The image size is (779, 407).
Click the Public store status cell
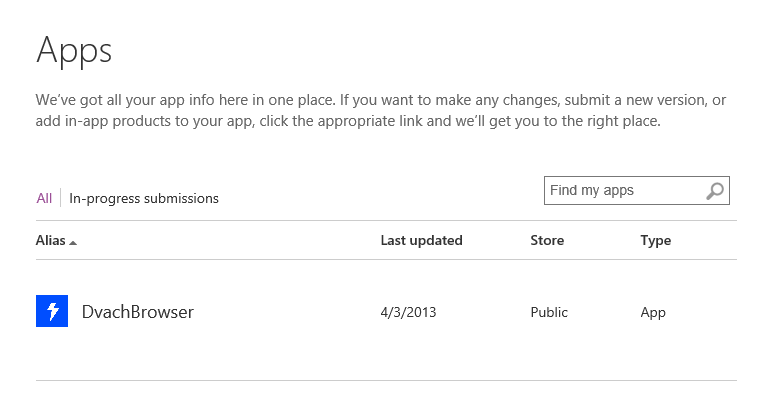point(549,312)
